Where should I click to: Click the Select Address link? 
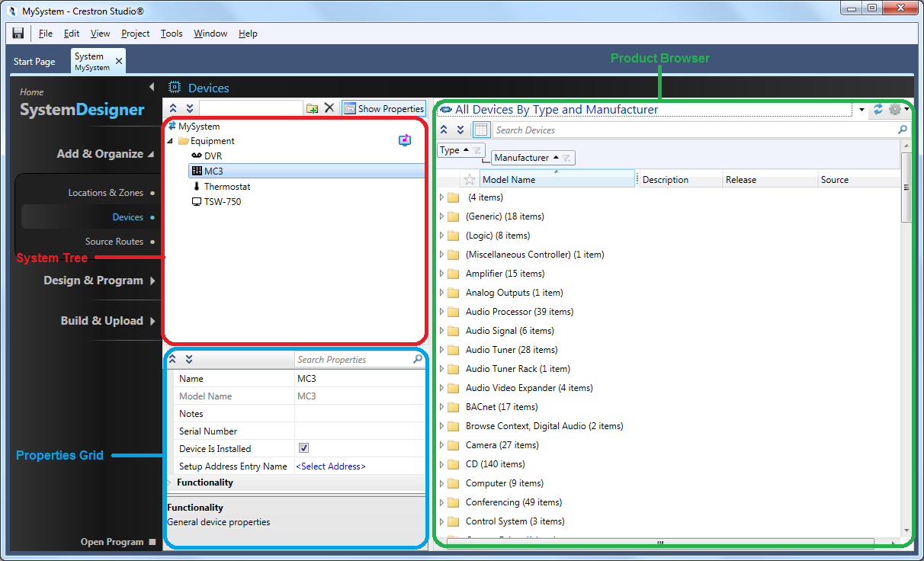click(x=331, y=466)
